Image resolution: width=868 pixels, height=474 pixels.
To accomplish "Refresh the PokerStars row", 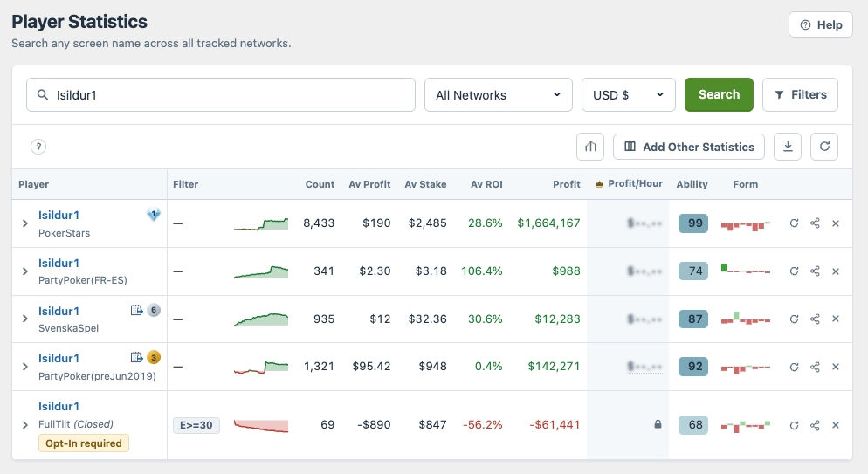I will 794,223.
